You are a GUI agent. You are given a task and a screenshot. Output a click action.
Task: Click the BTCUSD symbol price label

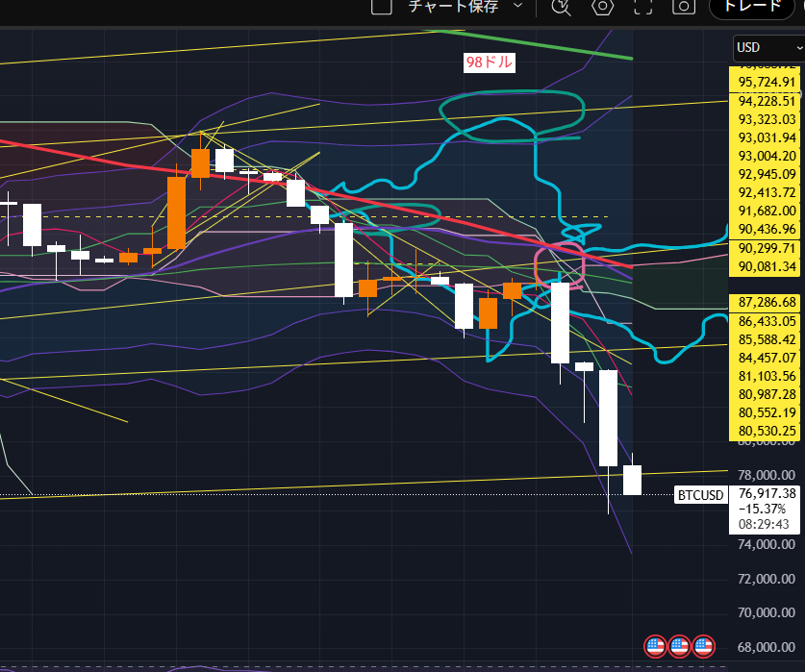[701, 495]
